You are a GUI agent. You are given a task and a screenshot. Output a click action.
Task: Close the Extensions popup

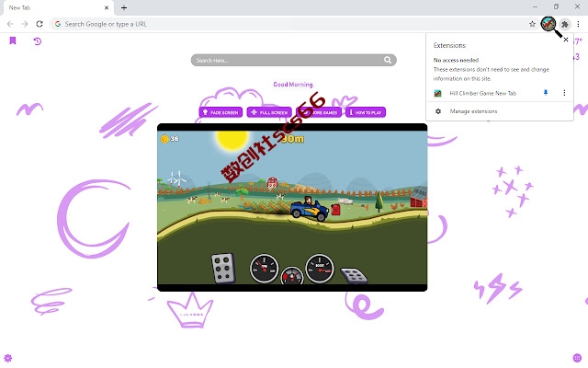(x=566, y=40)
